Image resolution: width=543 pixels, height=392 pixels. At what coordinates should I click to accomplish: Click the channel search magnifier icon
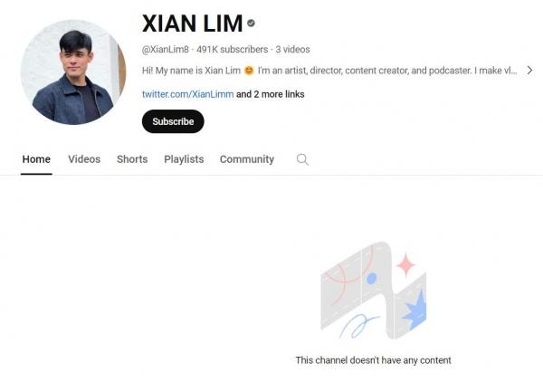tap(302, 159)
